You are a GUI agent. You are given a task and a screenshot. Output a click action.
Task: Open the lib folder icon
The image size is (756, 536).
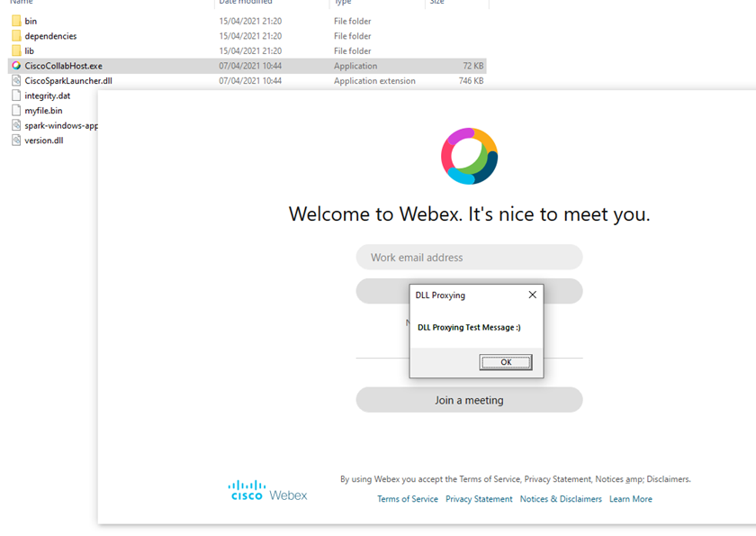point(16,50)
